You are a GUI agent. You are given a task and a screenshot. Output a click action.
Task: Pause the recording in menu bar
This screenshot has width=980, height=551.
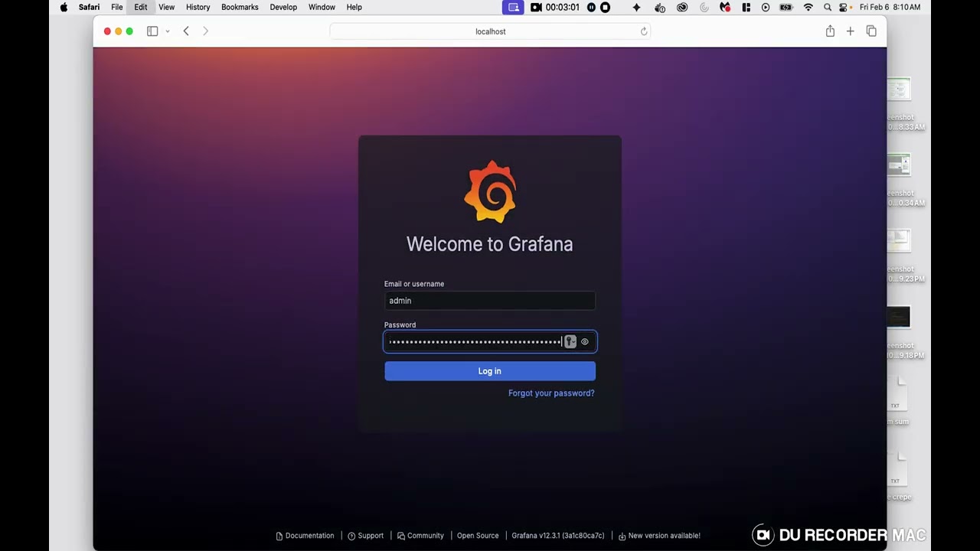pyautogui.click(x=591, y=7)
